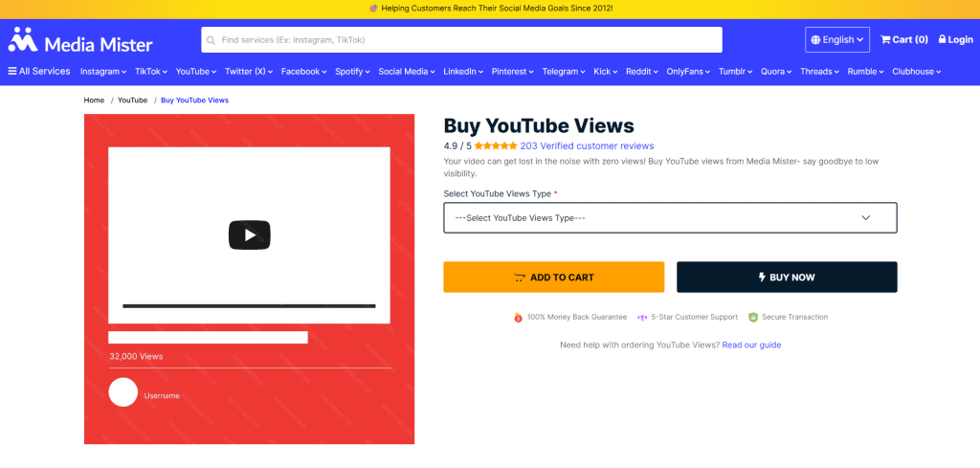Click the video progress bar on the mockup
980x468 pixels.
(249, 306)
